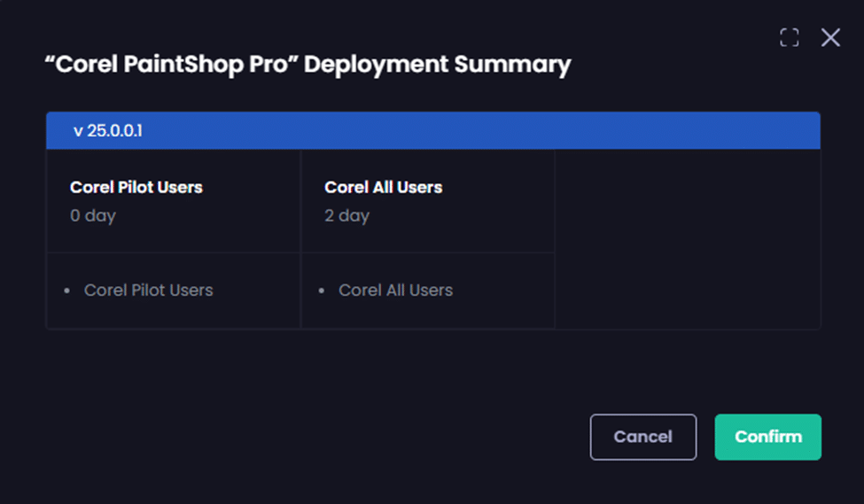The width and height of the screenshot is (864, 504).
Task: Cancel the deployment summary
Action: pyautogui.click(x=642, y=437)
